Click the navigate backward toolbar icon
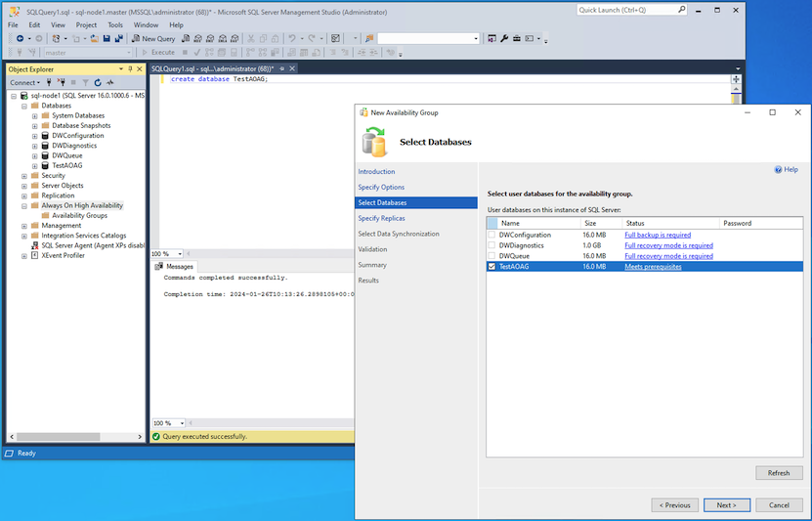Screen dimensions: 812x521 20,39
